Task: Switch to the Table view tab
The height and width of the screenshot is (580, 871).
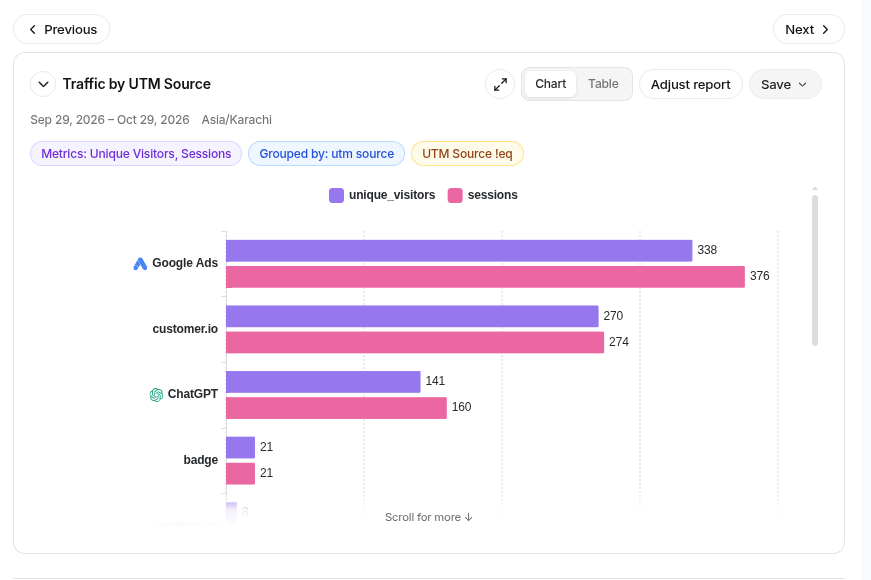Action: click(x=603, y=84)
